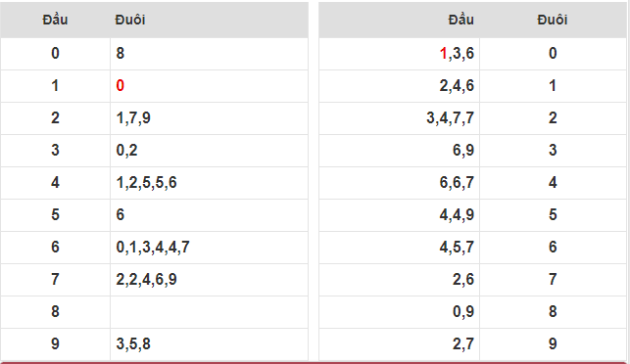Click Đuôi value 9 in right table
Viewport: 630px width, 364px height.
[553, 343]
